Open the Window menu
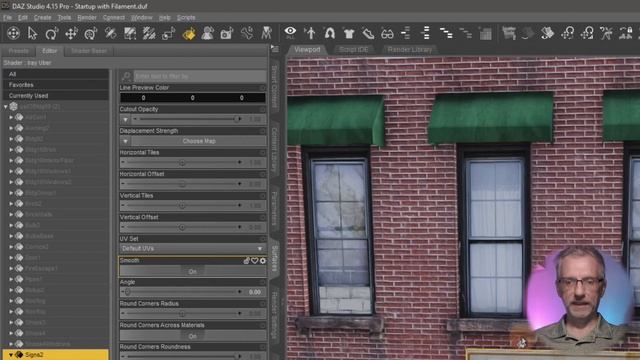 pyautogui.click(x=142, y=18)
